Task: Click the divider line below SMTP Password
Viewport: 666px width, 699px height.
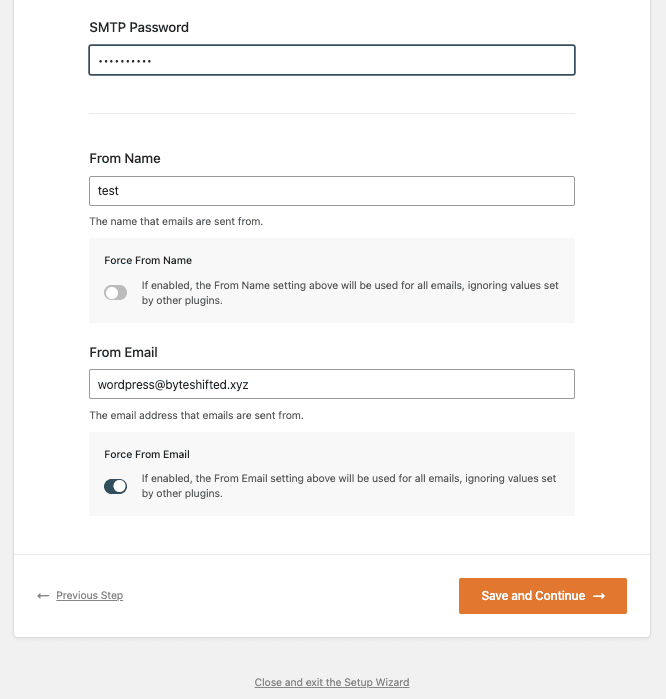Action: point(332,113)
